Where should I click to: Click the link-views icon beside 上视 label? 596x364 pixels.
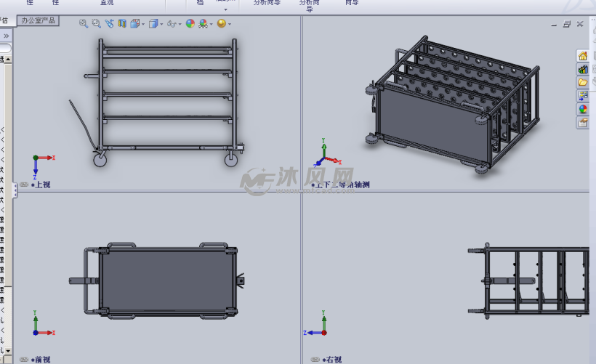tap(24, 185)
